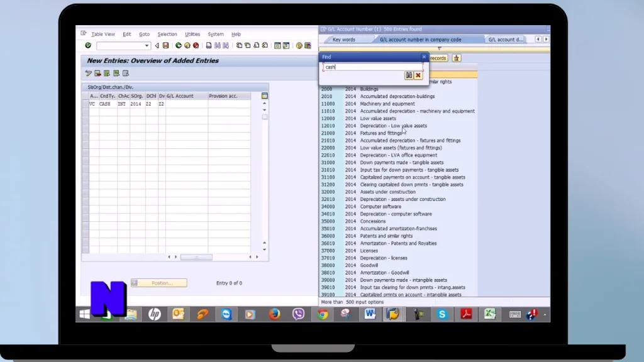Screen dimensions: 644x362
Task: Click the Save diskette icon
Action: click(x=165, y=45)
